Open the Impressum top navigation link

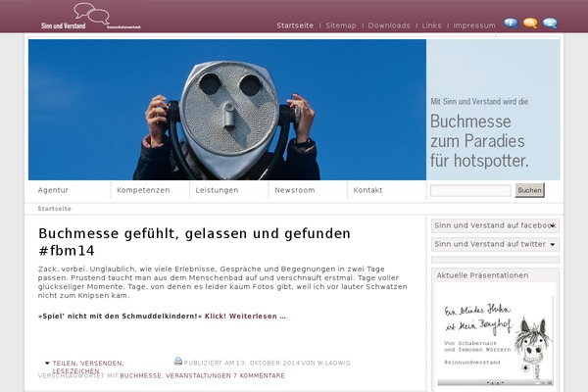pyautogui.click(x=474, y=25)
